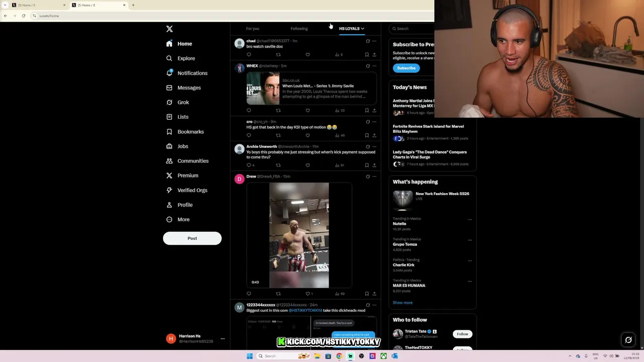Open Messages in the sidebar
Screen dimensions: 644x362
pyautogui.click(x=184, y=87)
